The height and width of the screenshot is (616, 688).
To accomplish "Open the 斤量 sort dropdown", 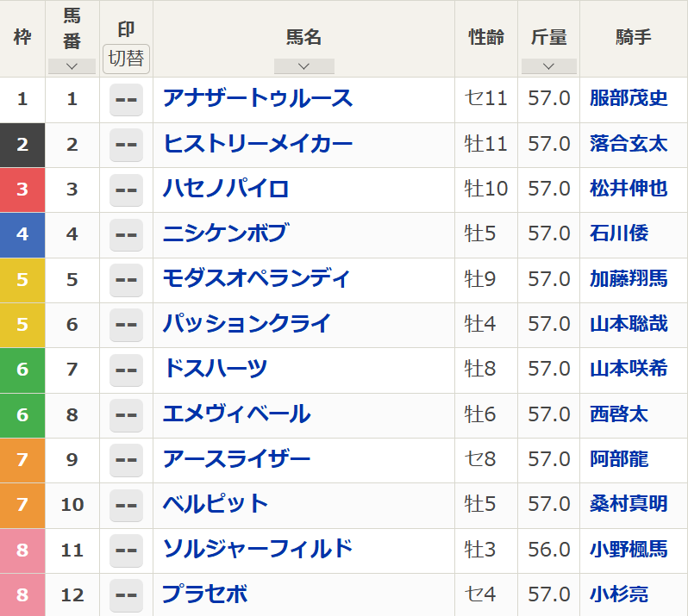I will [548, 66].
